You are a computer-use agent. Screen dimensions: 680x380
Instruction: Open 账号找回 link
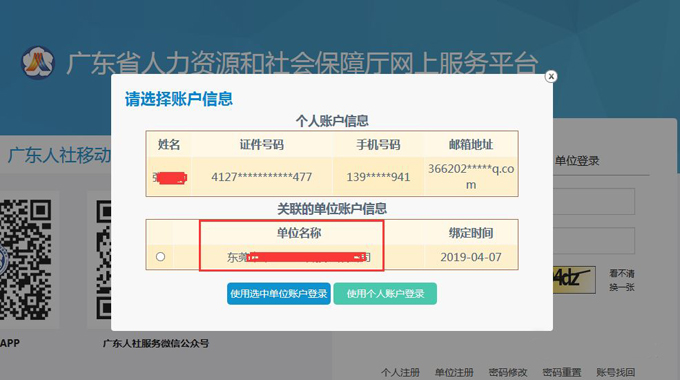click(615, 372)
